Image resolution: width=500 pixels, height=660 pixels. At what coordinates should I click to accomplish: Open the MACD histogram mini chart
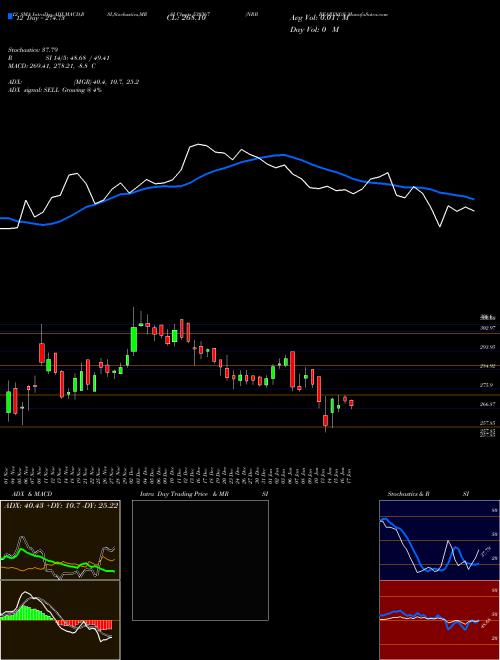point(60,620)
